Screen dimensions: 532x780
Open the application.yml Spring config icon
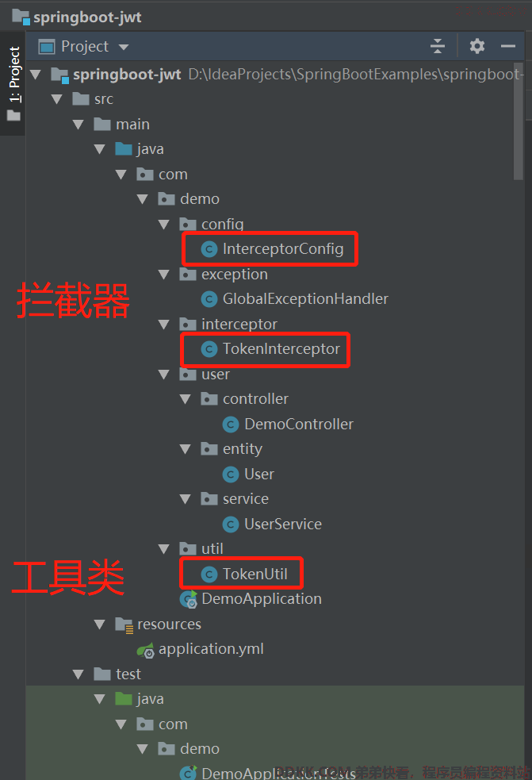click(146, 650)
